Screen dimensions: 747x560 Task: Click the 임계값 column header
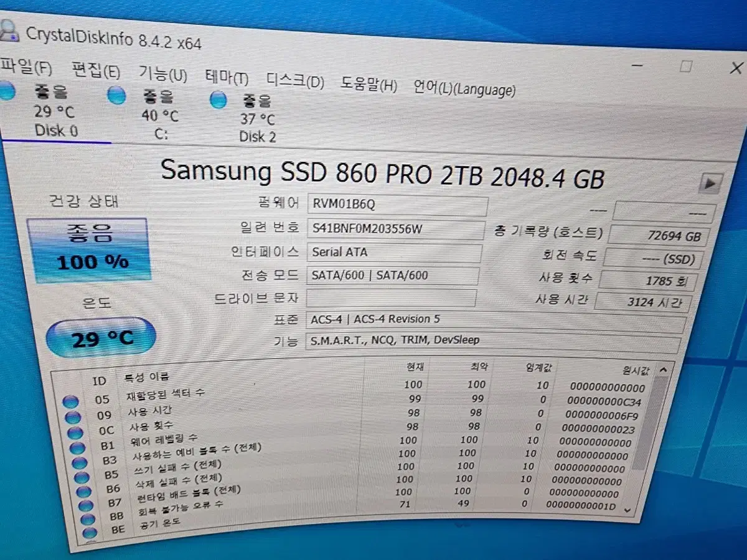pos(538,368)
